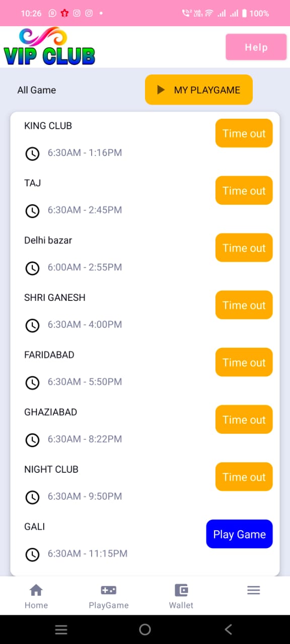Open the PlayGame controller icon

[x=109, y=590]
